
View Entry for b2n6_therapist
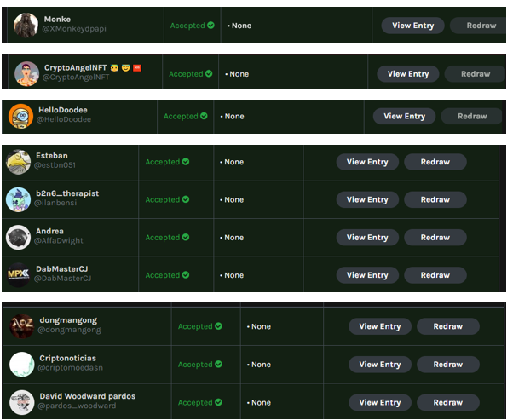367,199
